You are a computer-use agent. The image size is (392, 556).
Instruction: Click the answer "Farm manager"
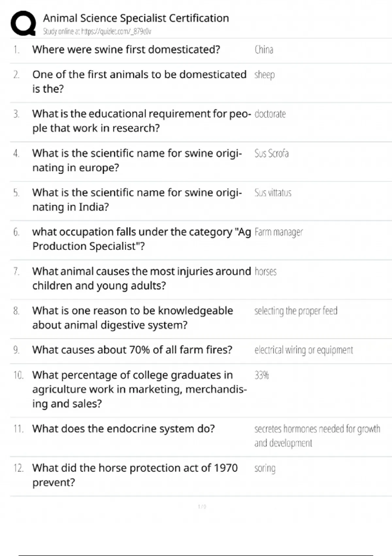click(x=279, y=232)
